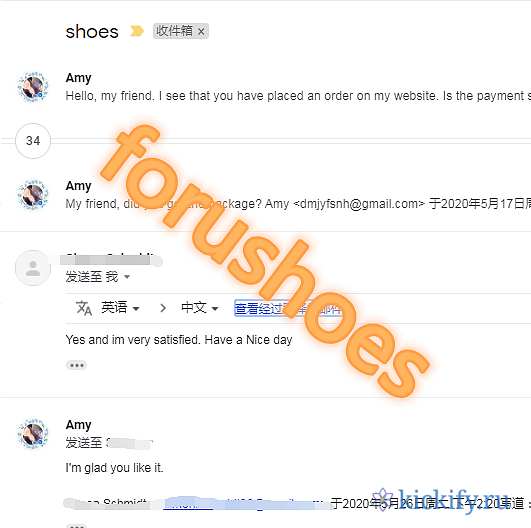Click the shoes email subject title

(92, 31)
